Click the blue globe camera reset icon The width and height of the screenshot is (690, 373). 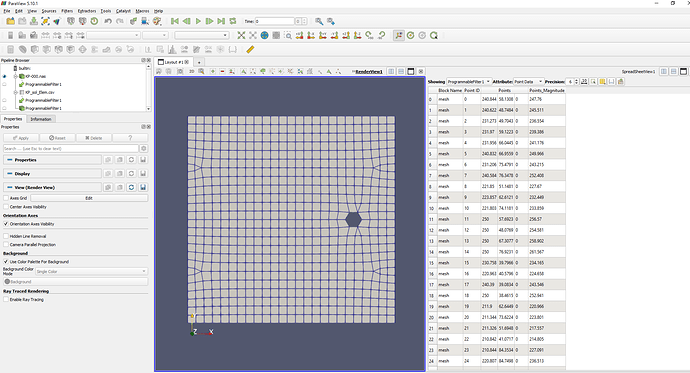coord(264,35)
